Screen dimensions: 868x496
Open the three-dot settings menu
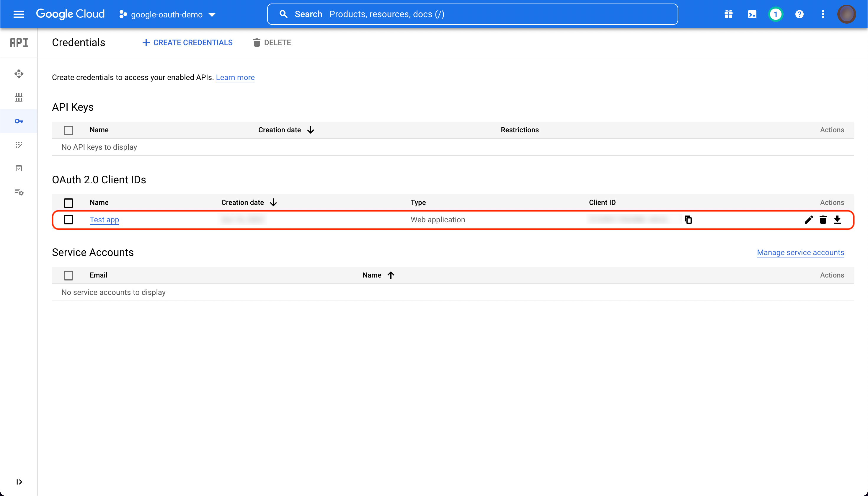pos(823,14)
